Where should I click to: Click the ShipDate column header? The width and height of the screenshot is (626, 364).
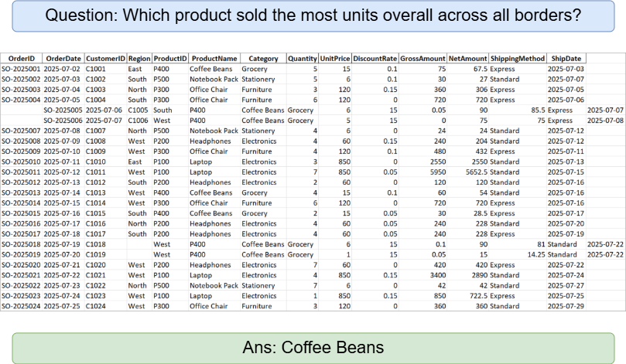(x=566, y=59)
